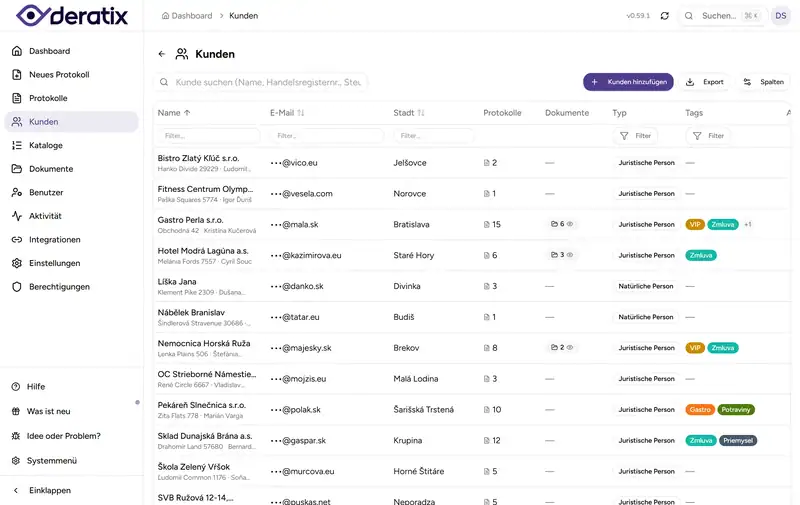
Task: Open customer Fitness Centrum Olymp
Action: [205, 189]
